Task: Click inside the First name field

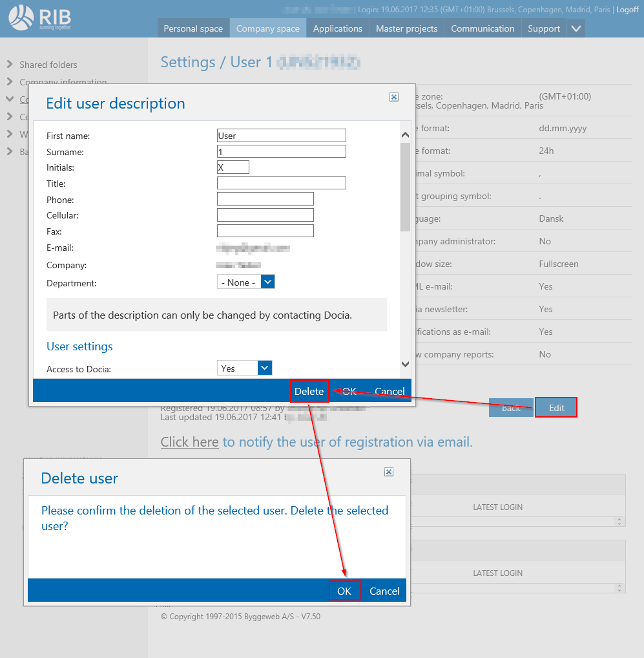Action: [281, 136]
